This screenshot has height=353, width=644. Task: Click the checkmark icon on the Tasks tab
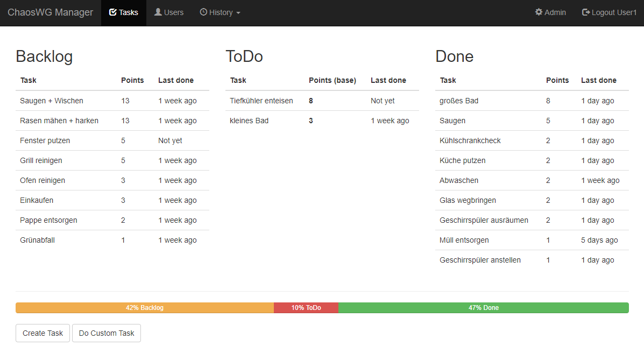coord(113,12)
